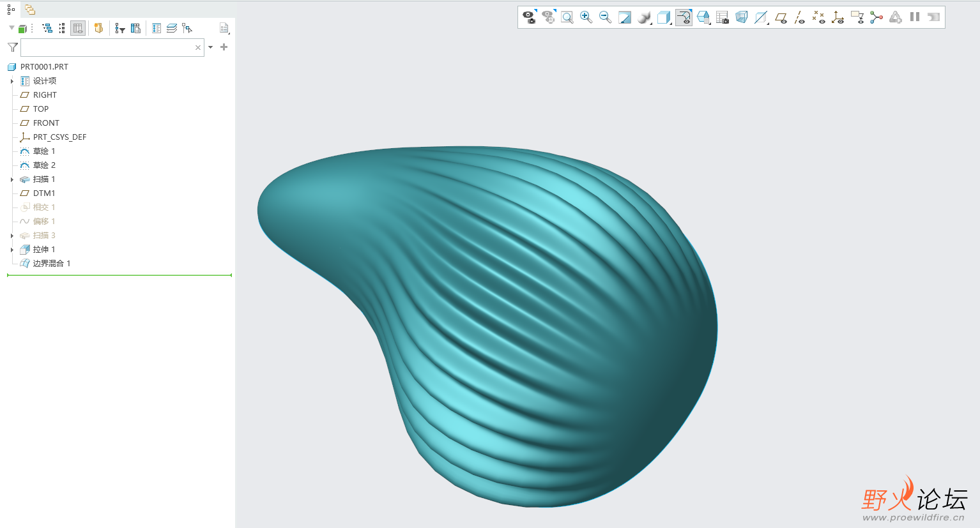Viewport: 980px width, 528px height.
Task: Click the Zoom In magnifier icon
Action: tap(586, 17)
